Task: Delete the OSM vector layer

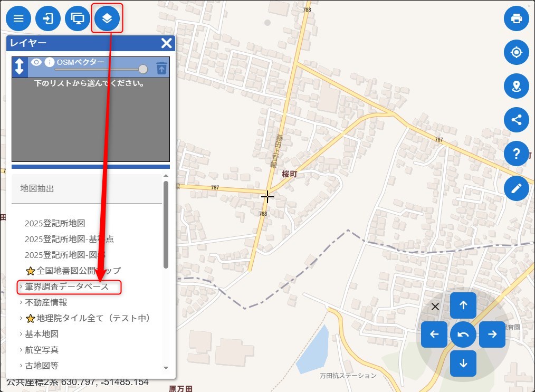Action: (161, 68)
